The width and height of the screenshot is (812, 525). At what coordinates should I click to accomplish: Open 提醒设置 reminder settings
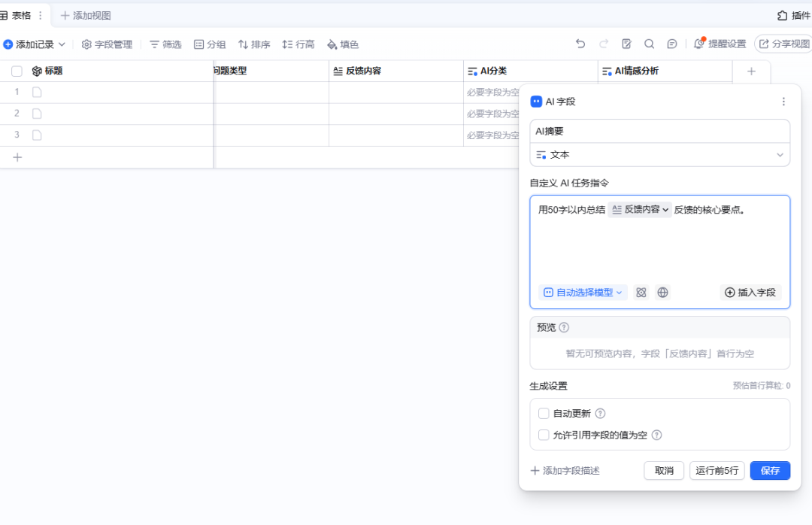[720, 44]
